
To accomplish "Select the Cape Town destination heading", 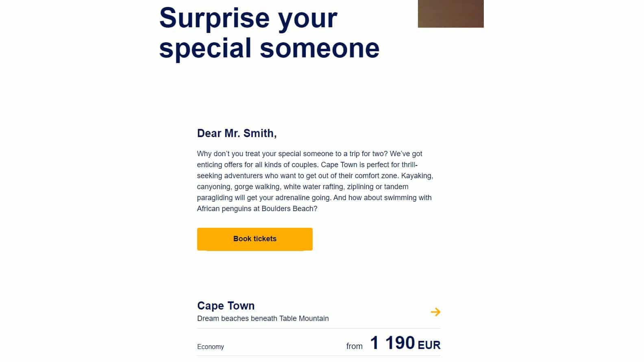I will (226, 306).
